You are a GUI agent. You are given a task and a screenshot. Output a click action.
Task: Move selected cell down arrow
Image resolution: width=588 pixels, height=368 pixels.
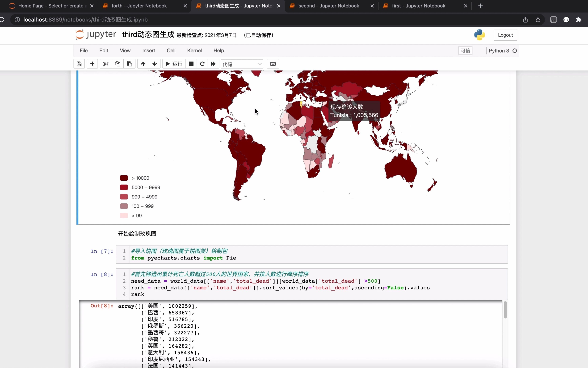click(154, 64)
